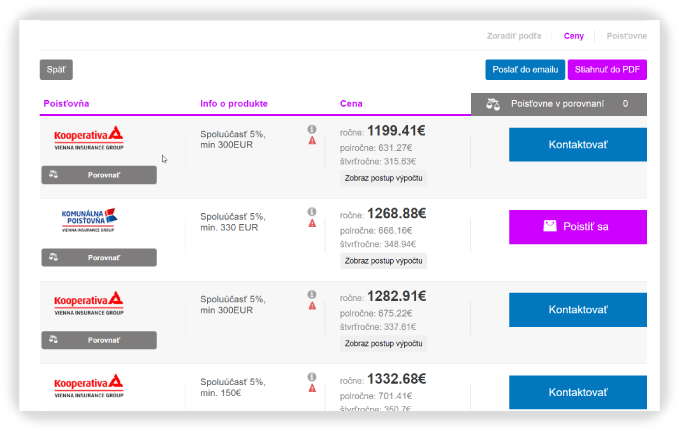
Task: Sort offers by Poisťovne
Action: [x=627, y=36]
